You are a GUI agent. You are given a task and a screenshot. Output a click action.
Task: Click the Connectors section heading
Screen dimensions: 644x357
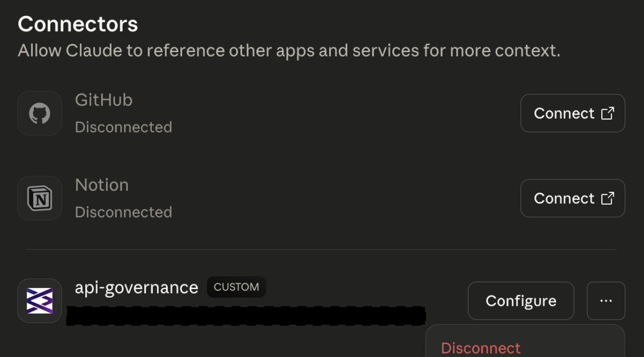pos(78,24)
